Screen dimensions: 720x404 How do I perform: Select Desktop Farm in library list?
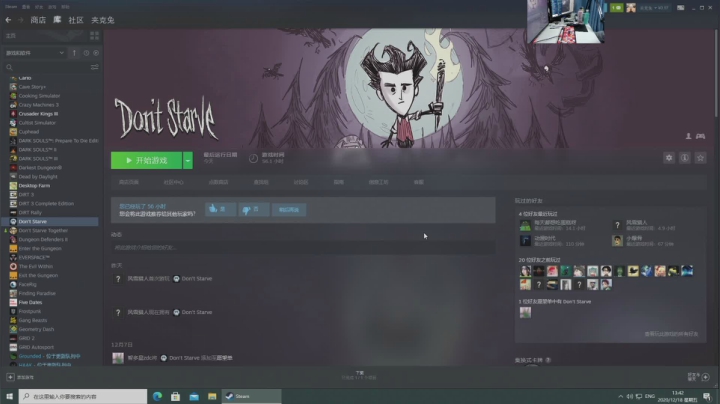(34, 185)
